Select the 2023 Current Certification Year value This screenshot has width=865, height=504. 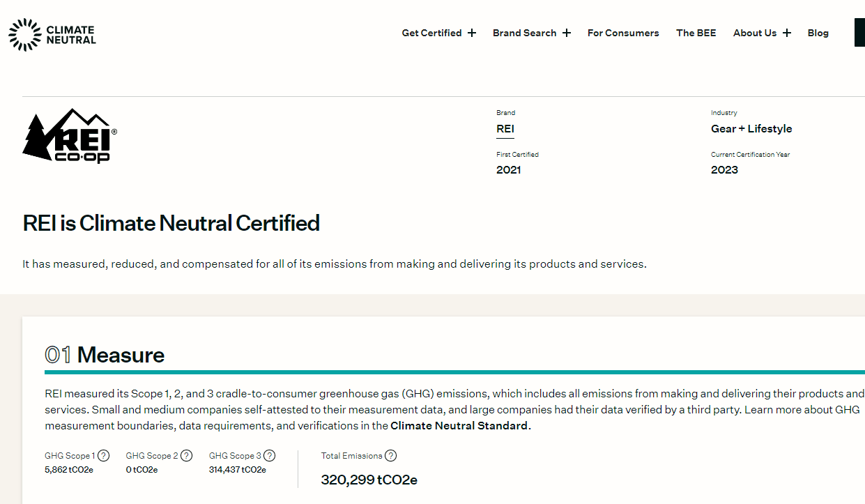pyautogui.click(x=724, y=170)
